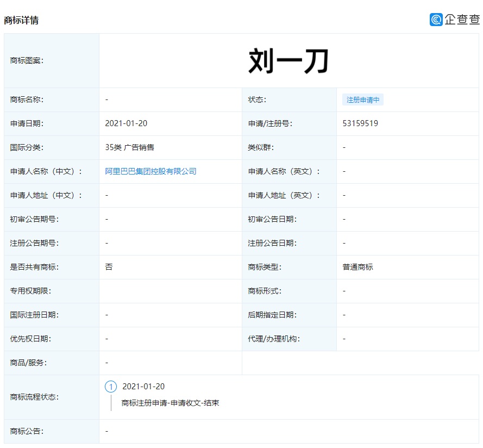This screenshot has height=448, width=483.
Task: Select the 商标注册申请-申请收文-结束 process text
Action: 171,403
